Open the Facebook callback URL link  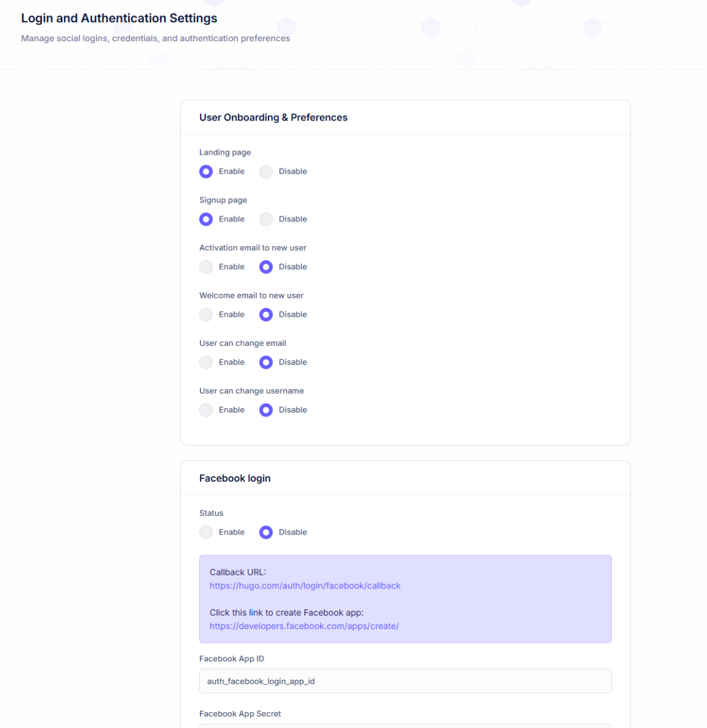click(305, 586)
